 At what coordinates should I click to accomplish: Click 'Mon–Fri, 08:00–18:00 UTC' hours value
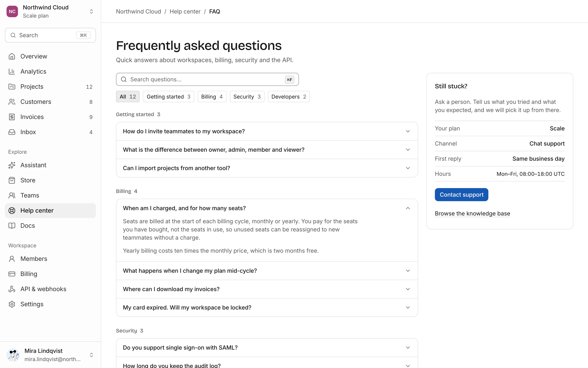point(530,174)
